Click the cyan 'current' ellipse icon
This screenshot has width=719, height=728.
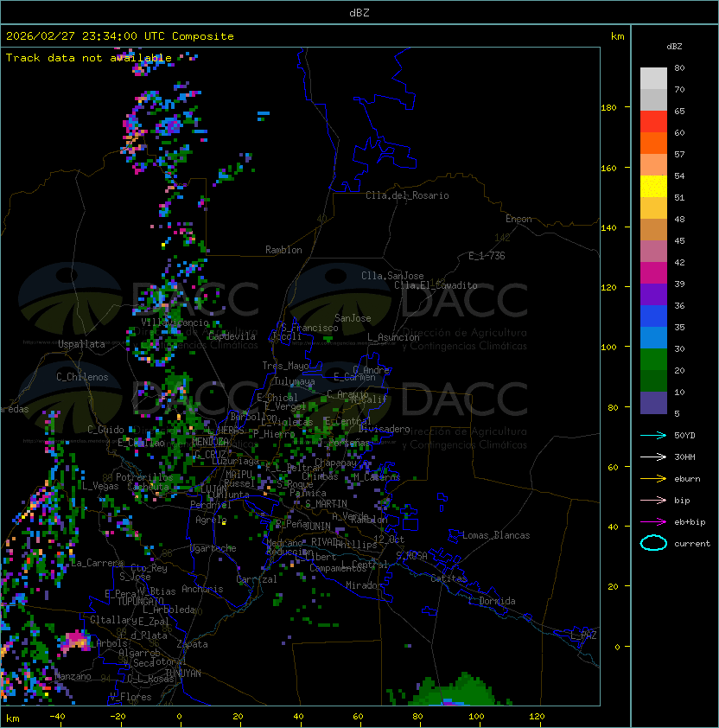(x=653, y=543)
